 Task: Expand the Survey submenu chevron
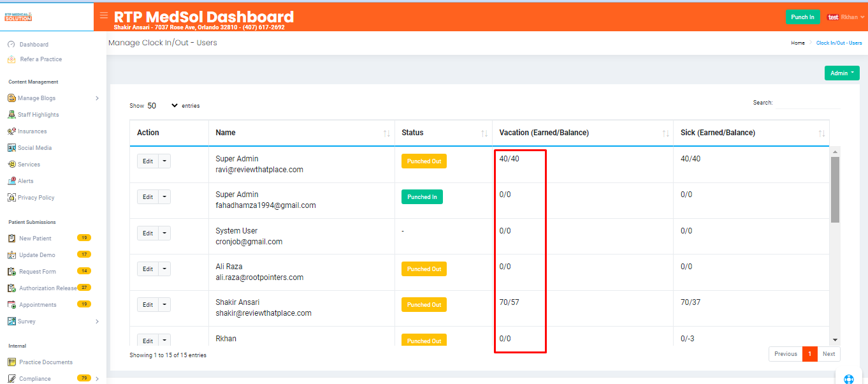coord(97,321)
